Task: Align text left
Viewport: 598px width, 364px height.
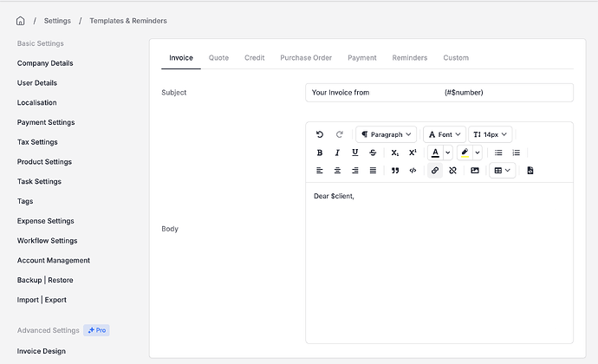Action: point(320,171)
